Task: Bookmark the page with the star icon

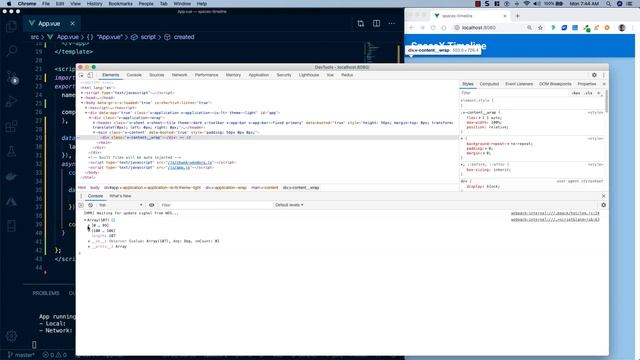Action: pos(540,28)
